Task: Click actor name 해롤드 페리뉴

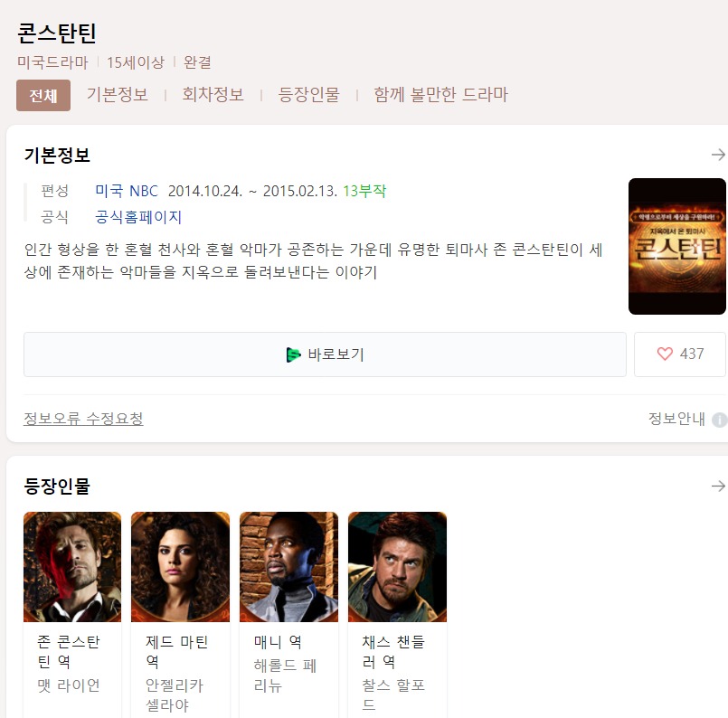Action: [285, 675]
